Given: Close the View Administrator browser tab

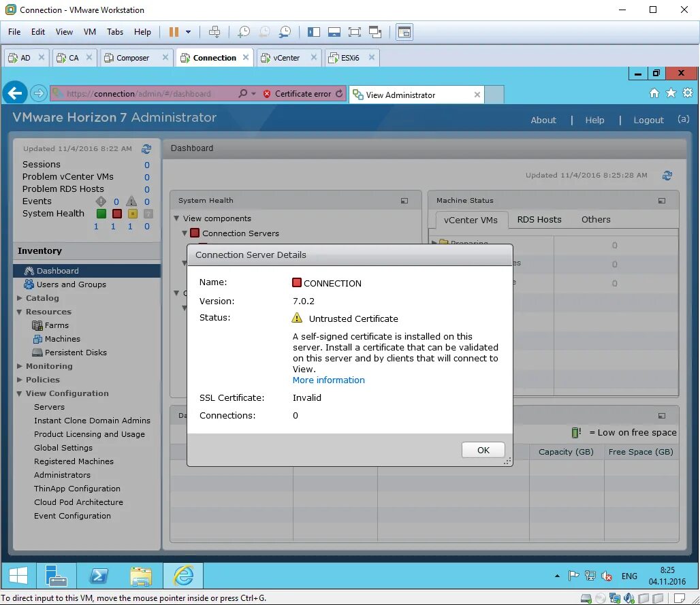Looking at the screenshot, I should pos(477,95).
